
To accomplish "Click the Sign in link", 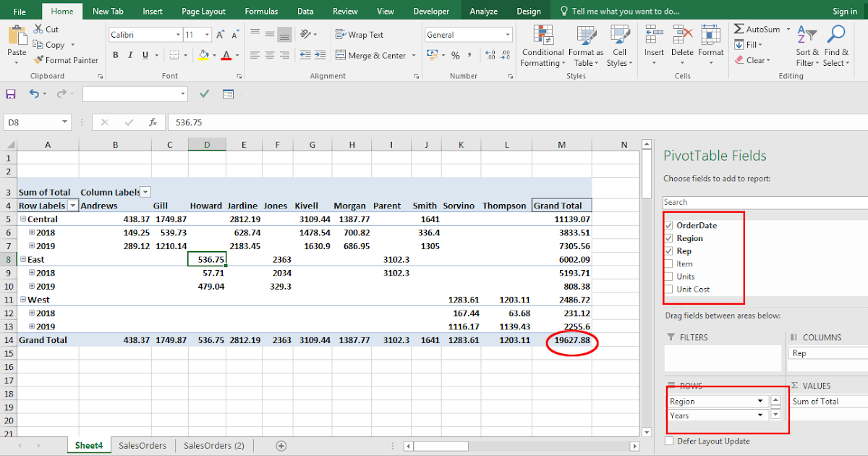I will pyautogui.click(x=846, y=10).
